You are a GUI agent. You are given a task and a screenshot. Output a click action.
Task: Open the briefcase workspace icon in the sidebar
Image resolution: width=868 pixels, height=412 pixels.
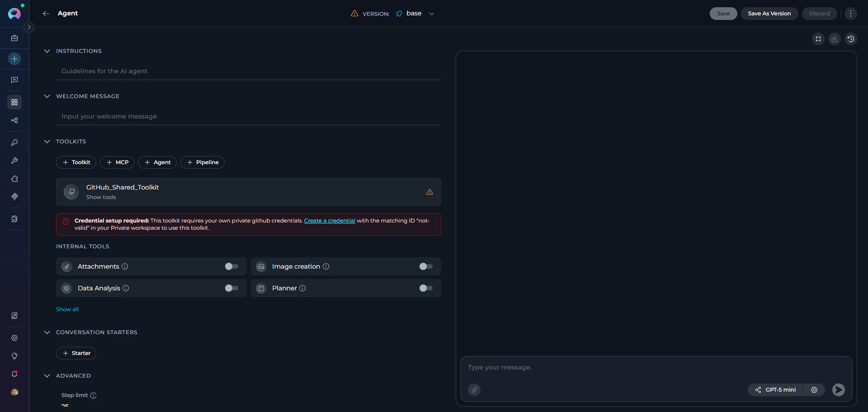[14, 38]
